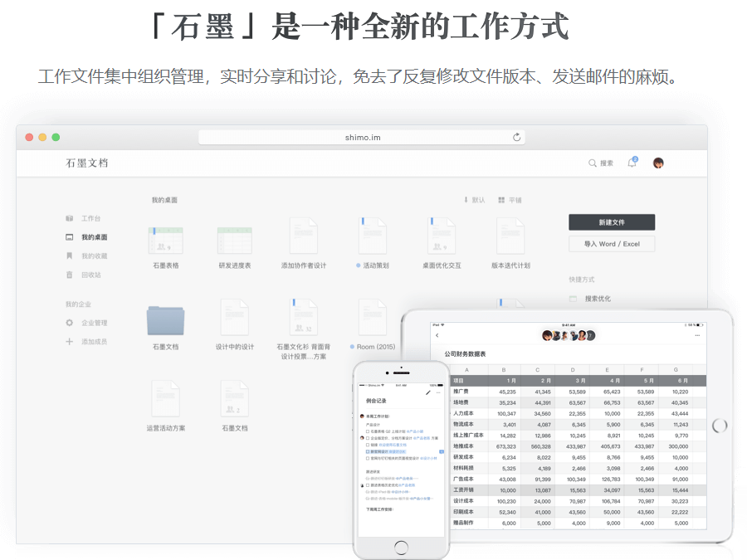
Task: Select 我的桌面 in the left sidebar
Action: coord(95,237)
